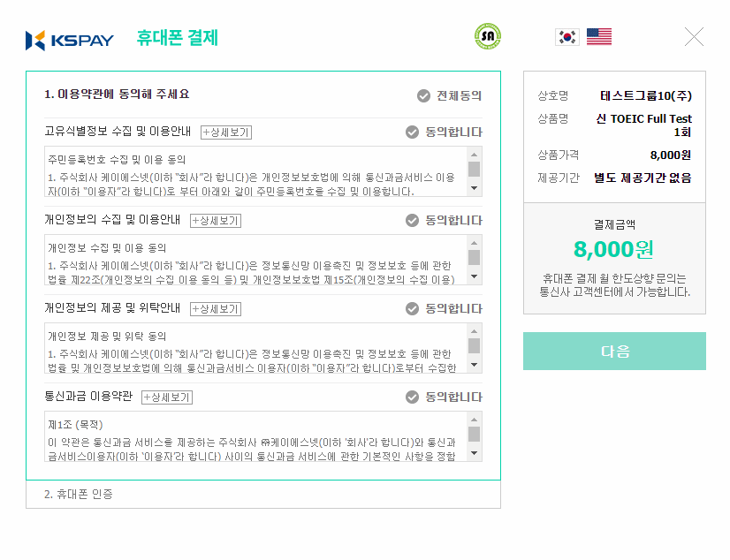The image size is (730, 560).
Task: Select the 1. 이용약관에 동의해 주세요 section header
Action: coord(117,95)
